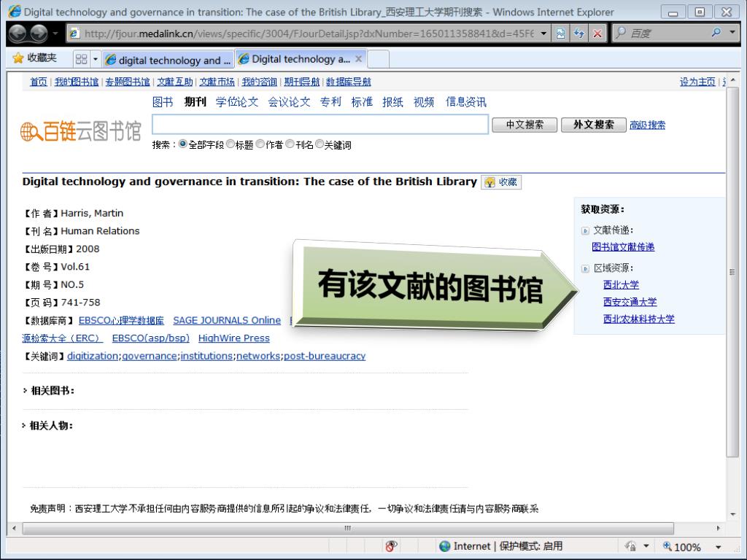This screenshot has width=747, height=560.
Task: Click the IE Back navigation button
Action: 18,33
